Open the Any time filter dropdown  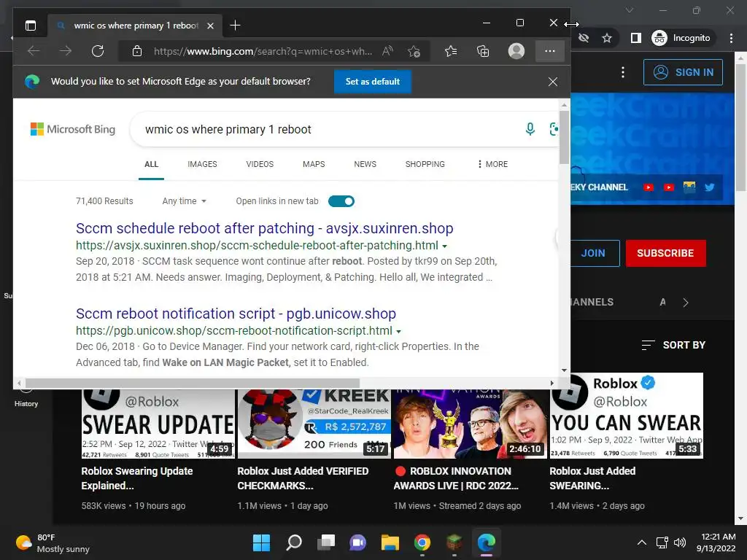pyautogui.click(x=184, y=201)
